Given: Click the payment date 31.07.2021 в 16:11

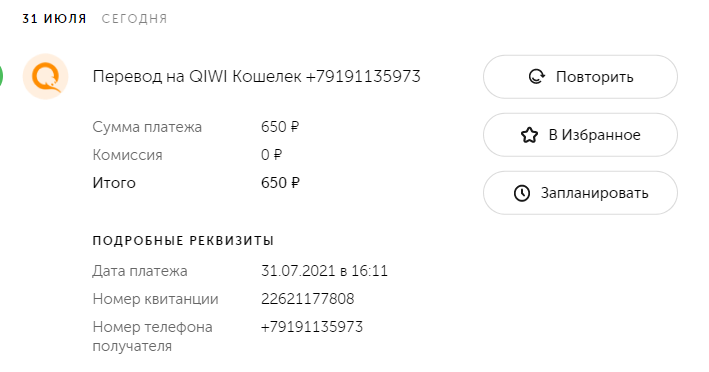Looking at the screenshot, I should coord(324,271).
